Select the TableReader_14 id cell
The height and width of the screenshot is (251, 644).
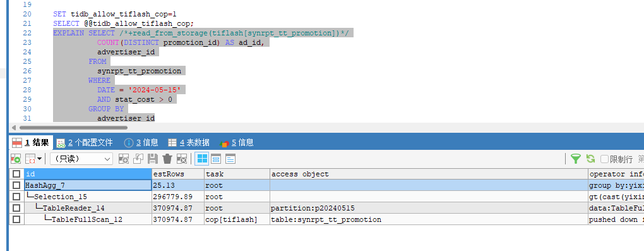coord(88,208)
